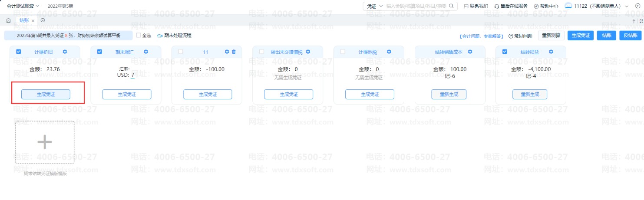The width and height of the screenshot is (644, 200).
Task: Toggle the 全选 checkbox
Action: [x=139, y=35]
